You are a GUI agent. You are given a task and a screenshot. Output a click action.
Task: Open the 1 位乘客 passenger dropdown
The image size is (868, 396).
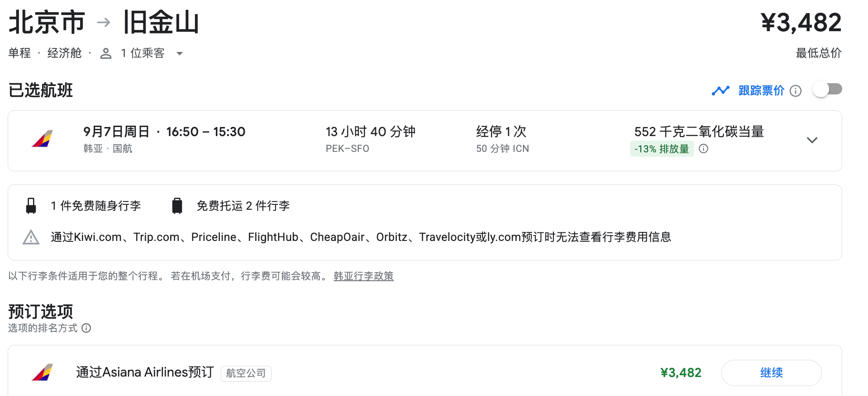coord(179,54)
